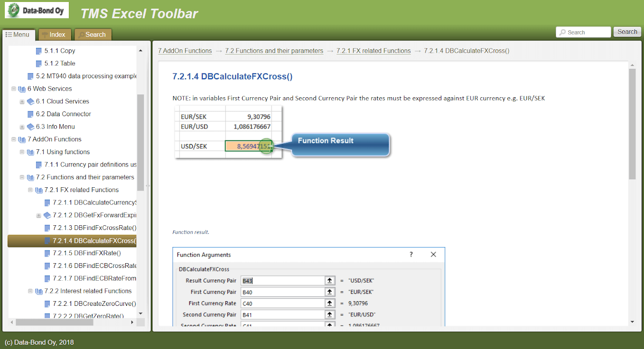644x349 pixels.
Task: Click the search text field at top
Action: [583, 32]
